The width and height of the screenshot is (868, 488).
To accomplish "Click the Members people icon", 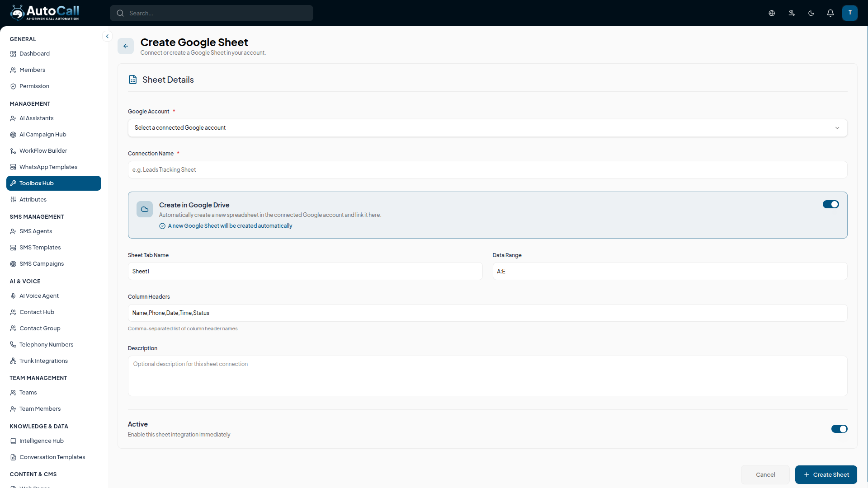I will pyautogui.click(x=13, y=70).
